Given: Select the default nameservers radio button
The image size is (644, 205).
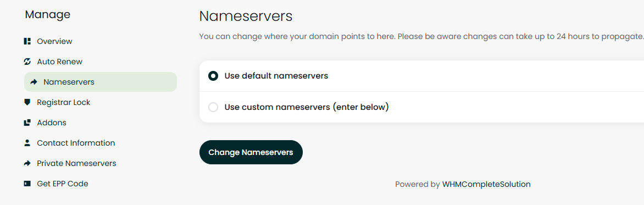Looking at the screenshot, I should (213, 76).
